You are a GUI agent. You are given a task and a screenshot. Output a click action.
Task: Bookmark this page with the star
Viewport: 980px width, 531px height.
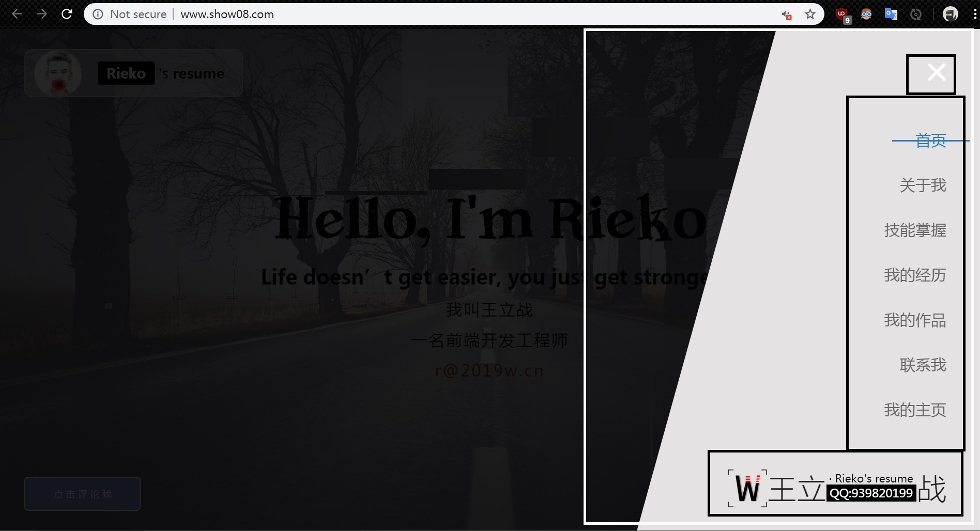click(x=810, y=14)
